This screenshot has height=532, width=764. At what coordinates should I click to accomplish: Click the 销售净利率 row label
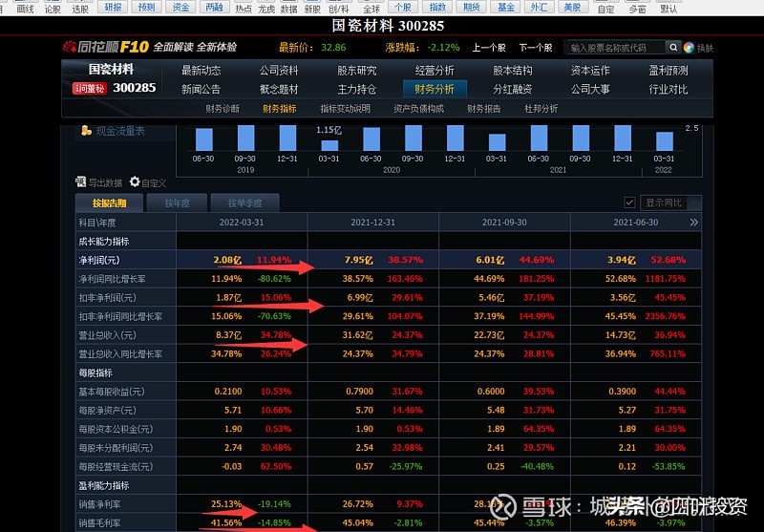99,504
